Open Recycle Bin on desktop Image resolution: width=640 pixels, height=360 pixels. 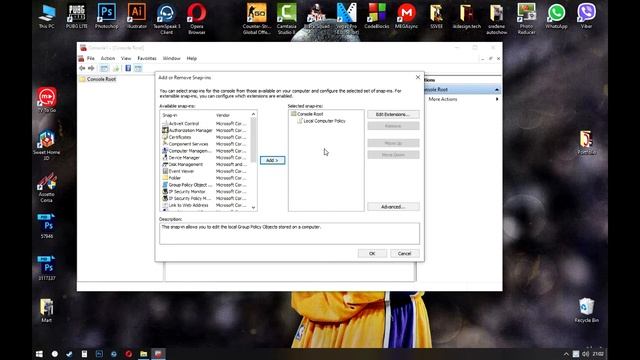pos(587,311)
